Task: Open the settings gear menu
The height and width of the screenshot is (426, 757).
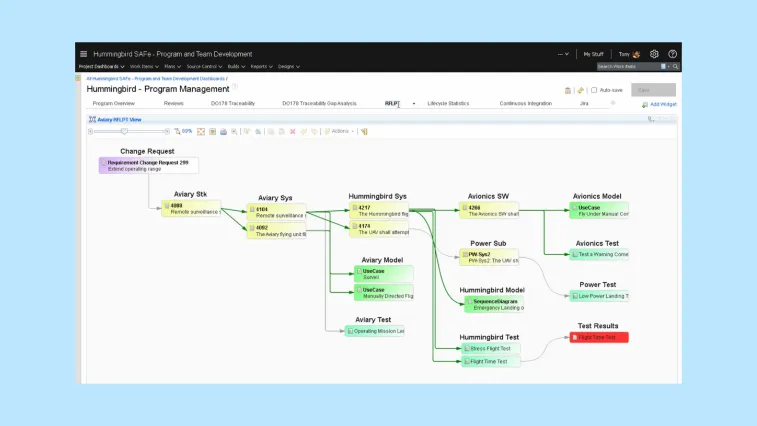Action: [x=654, y=54]
